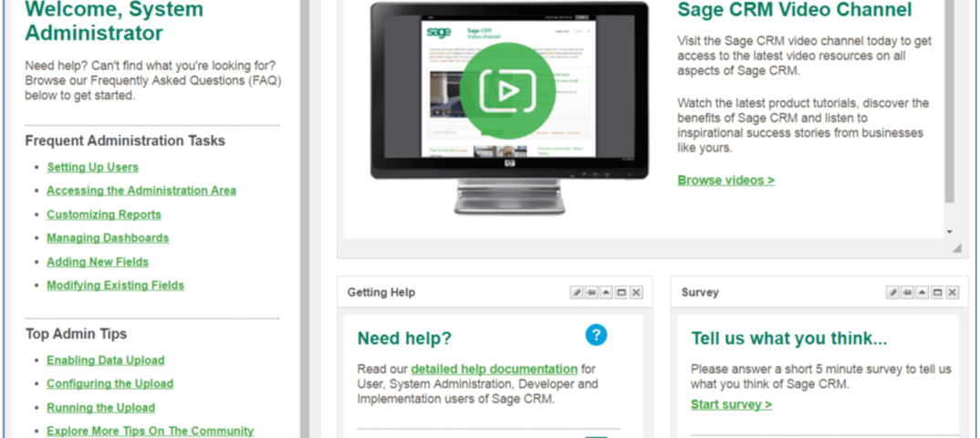Image resolution: width=980 pixels, height=438 pixels.
Task: Click the Survey gadget title
Action: 700,292
